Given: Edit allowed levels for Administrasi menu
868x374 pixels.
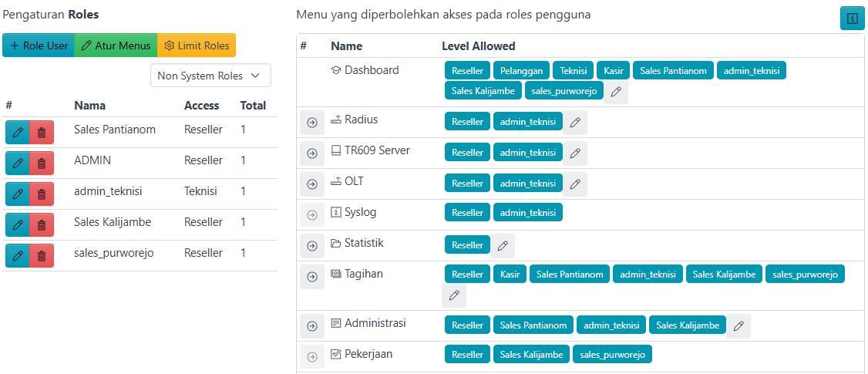Looking at the screenshot, I should (738, 326).
